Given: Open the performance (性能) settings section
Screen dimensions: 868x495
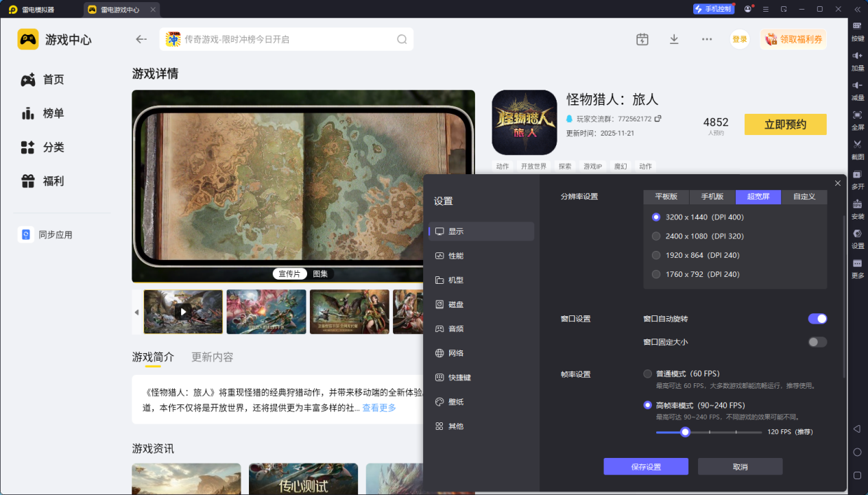Looking at the screenshot, I should 456,256.
